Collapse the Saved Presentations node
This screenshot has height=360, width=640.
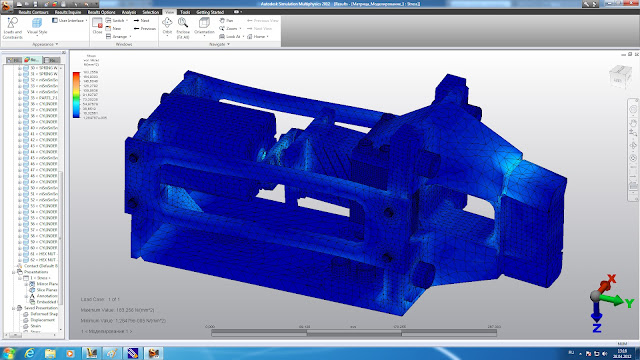pos(13,308)
